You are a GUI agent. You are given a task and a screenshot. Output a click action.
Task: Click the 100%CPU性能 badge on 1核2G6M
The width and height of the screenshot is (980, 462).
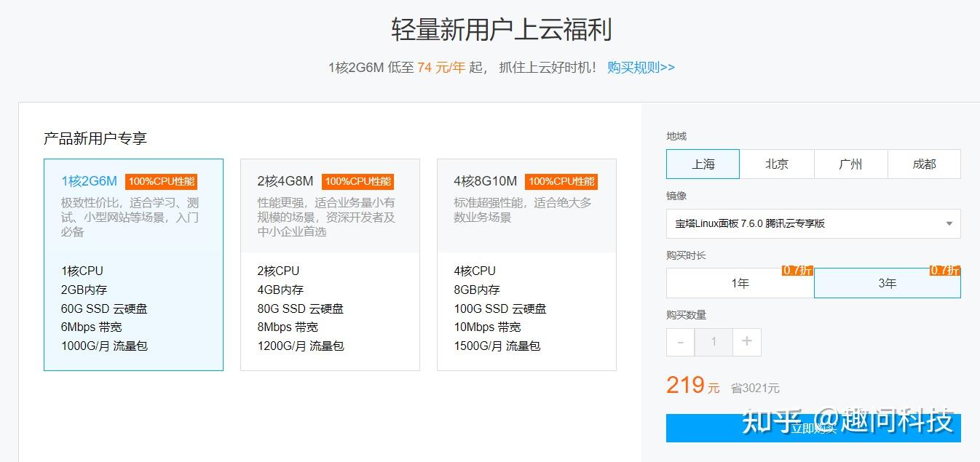pyautogui.click(x=161, y=182)
